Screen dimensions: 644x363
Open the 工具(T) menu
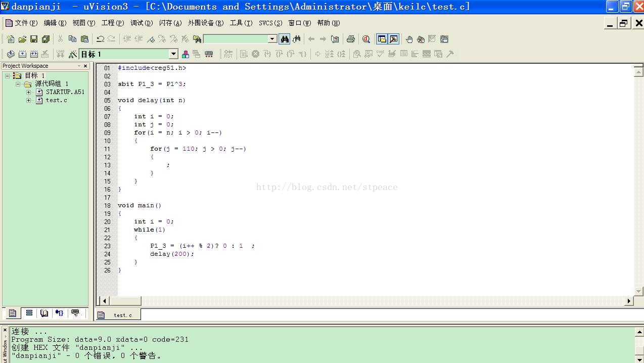coord(241,23)
